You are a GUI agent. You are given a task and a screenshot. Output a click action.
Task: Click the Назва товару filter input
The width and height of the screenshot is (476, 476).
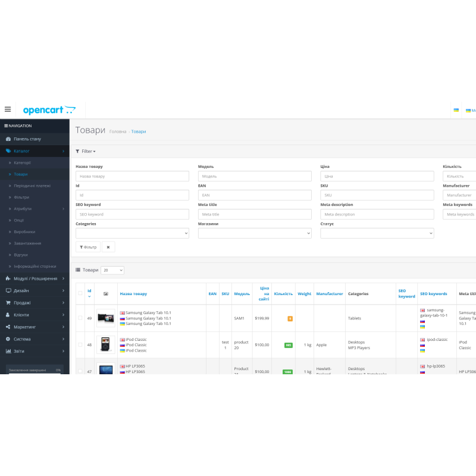click(132, 176)
